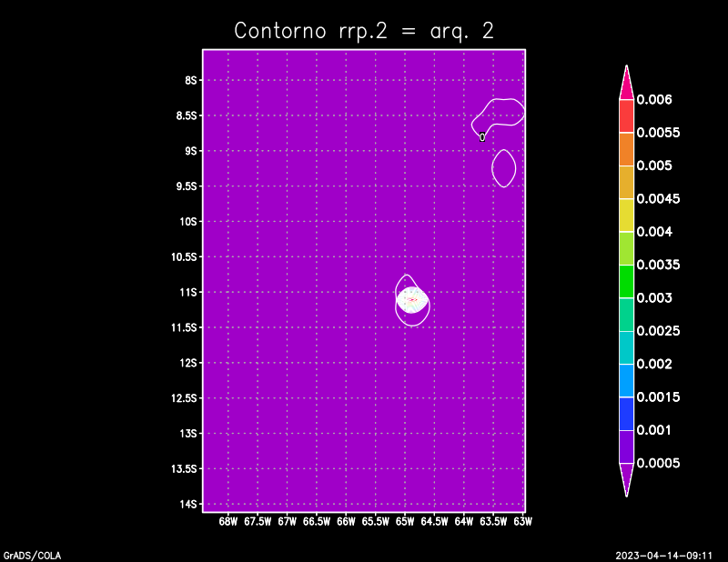This screenshot has height=562, width=728.
Task: Click the colorbar label 0.001
Action: tap(654, 430)
